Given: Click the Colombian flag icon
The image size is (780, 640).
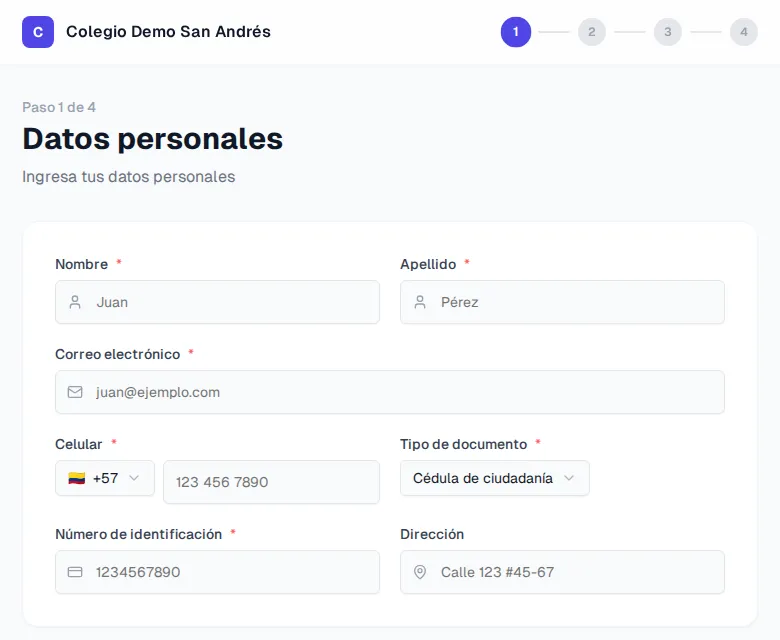Looking at the screenshot, I should pos(77,478).
